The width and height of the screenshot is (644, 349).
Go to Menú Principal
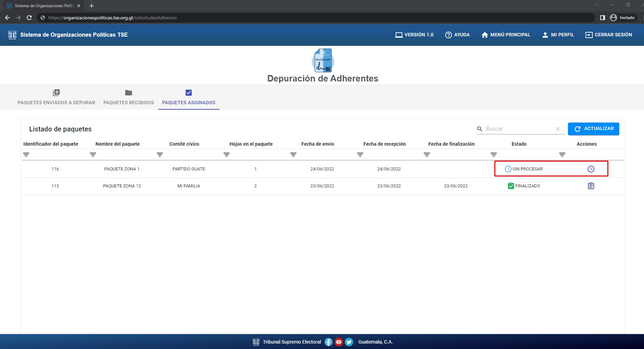(x=506, y=35)
